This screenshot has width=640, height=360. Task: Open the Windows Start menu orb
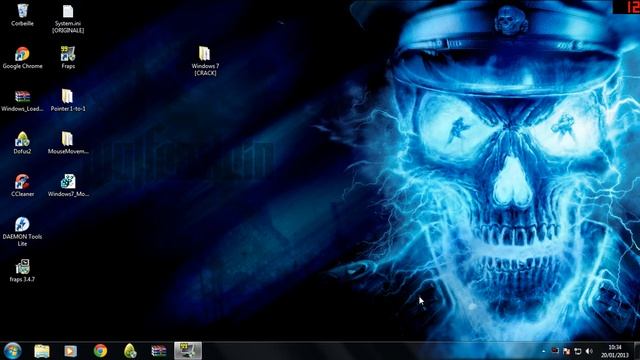[13, 351]
